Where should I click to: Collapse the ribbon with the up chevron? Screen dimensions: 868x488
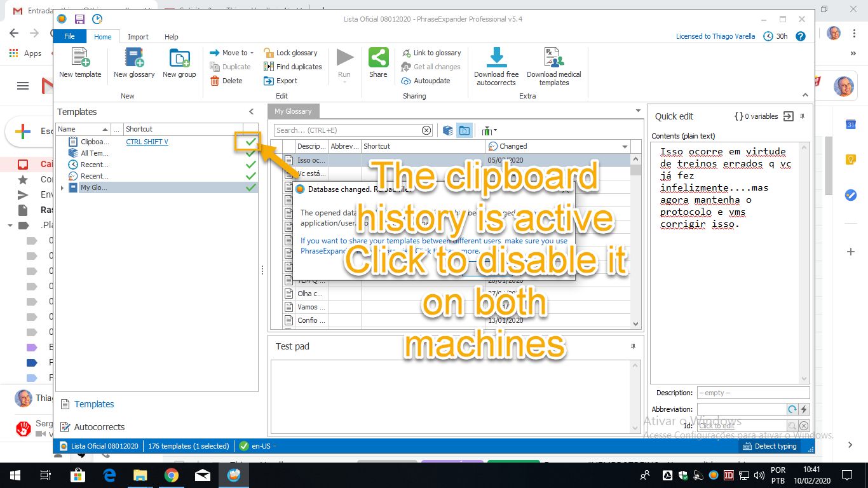805,95
